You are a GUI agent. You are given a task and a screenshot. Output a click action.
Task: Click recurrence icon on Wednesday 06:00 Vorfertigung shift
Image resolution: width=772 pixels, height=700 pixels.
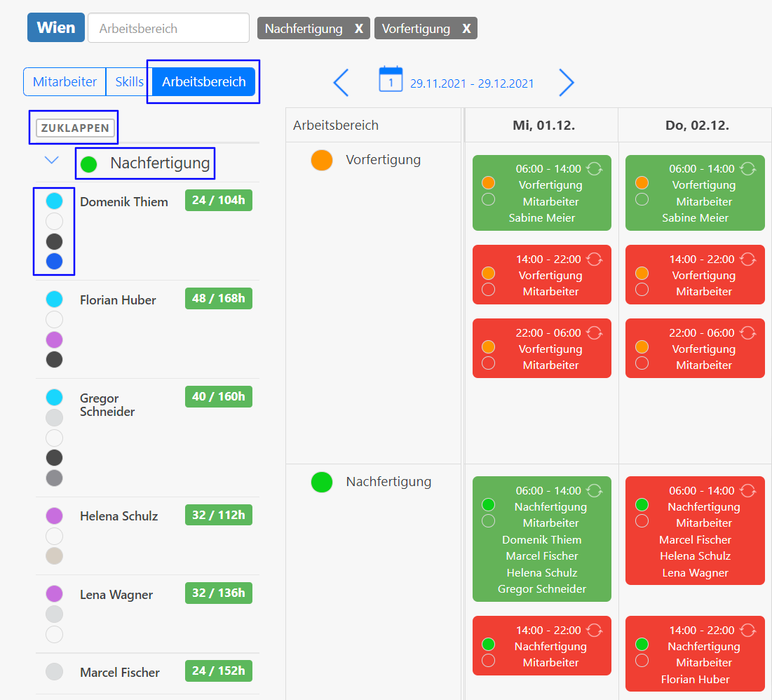(x=595, y=168)
